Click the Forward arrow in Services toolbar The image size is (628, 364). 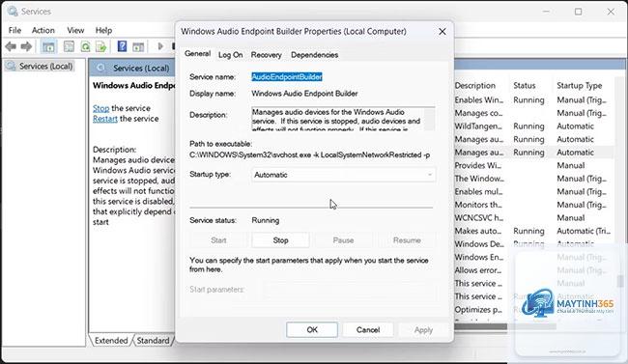pyautogui.click(x=26, y=47)
